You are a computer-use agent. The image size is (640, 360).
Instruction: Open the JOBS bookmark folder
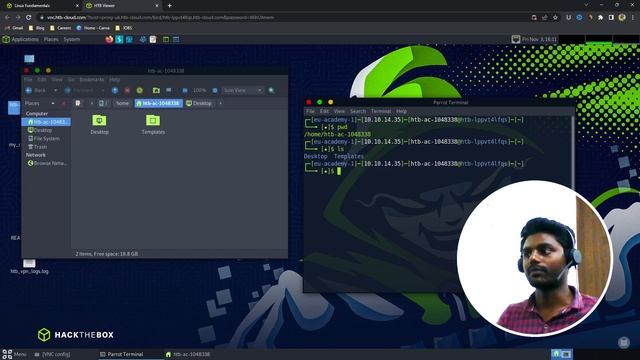[124, 28]
